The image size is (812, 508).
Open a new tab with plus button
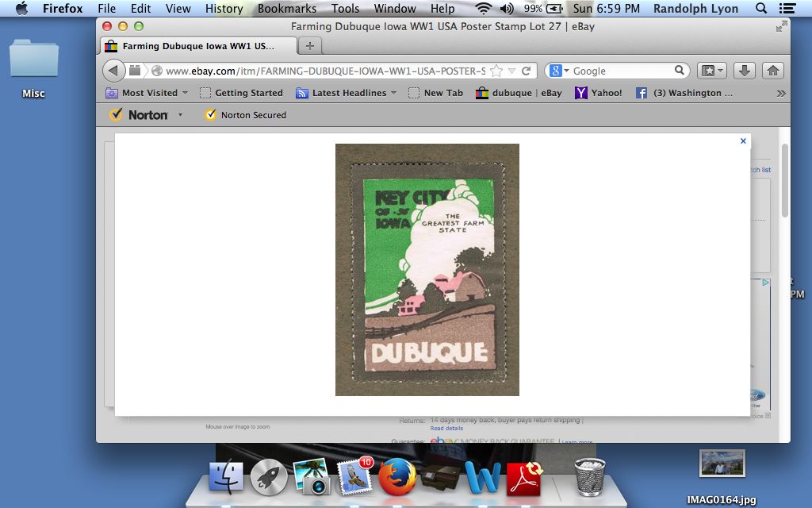(x=310, y=46)
